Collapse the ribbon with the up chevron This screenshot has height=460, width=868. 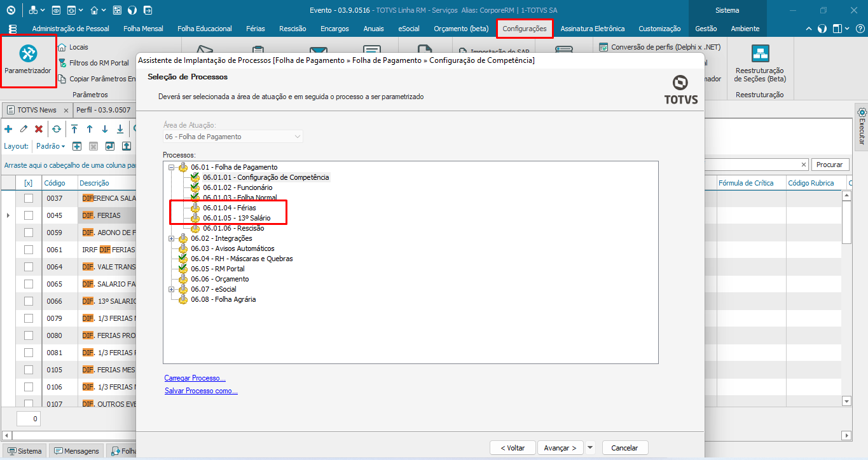809,29
